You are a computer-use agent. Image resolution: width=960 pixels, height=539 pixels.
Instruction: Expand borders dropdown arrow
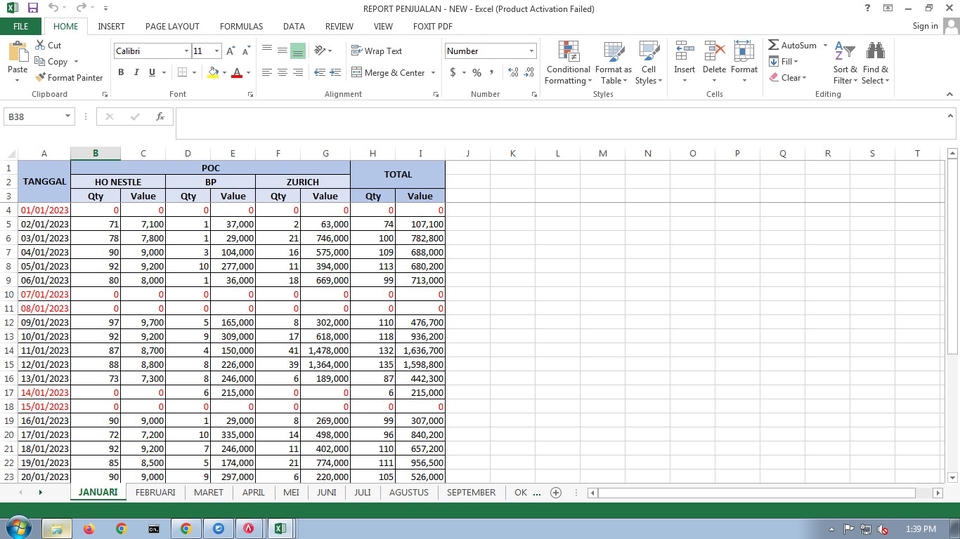[194, 72]
